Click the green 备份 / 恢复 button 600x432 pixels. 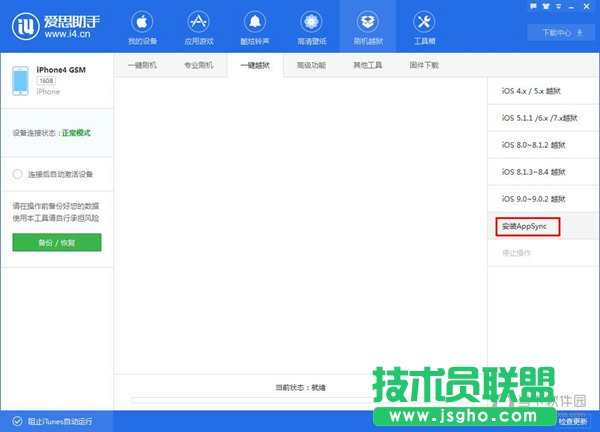(57, 242)
